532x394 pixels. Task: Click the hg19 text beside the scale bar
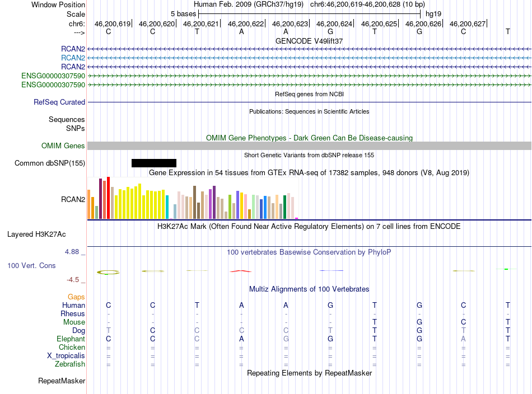coord(433,14)
